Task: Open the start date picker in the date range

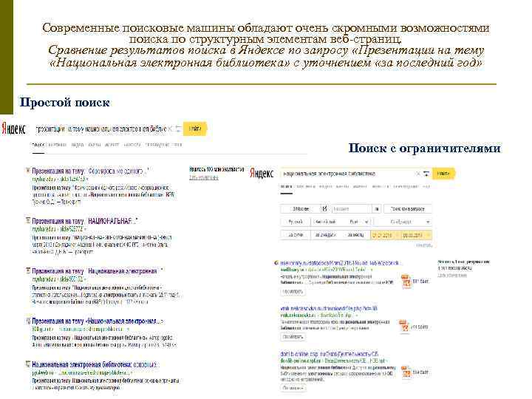Action: tap(385, 235)
